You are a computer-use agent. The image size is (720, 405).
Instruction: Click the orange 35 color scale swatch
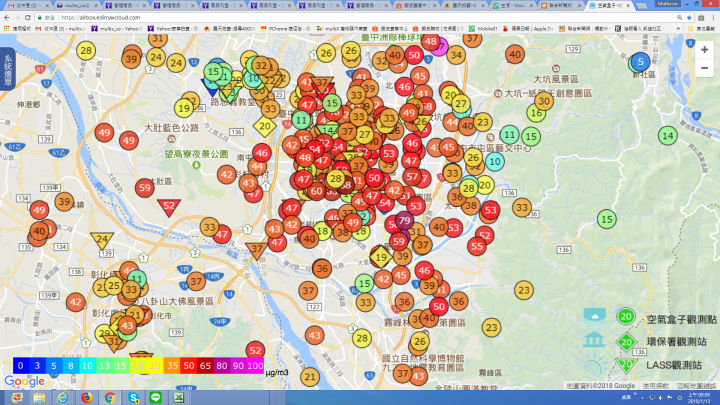pyautogui.click(x=172, y=366)
